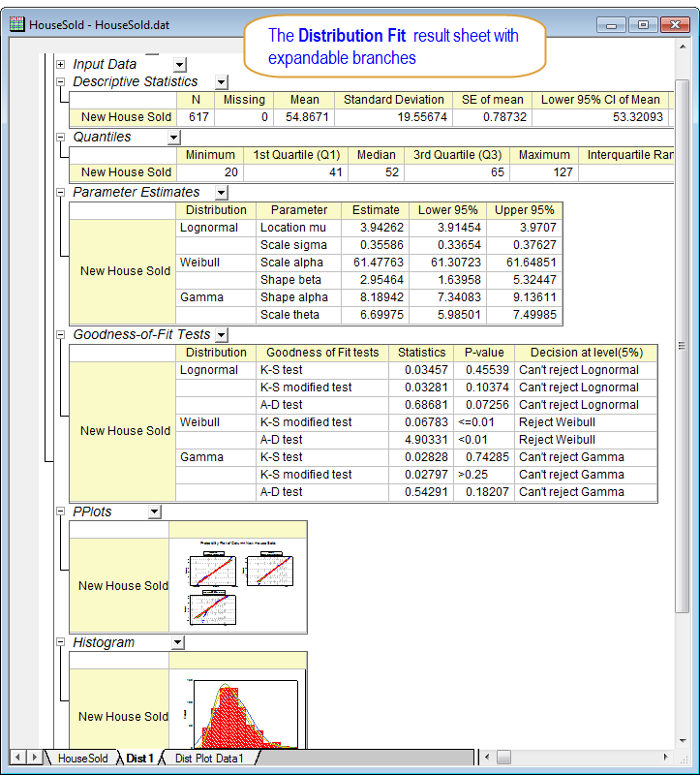Select the Weibull A-D test statistic 4.90331

[421, 440]
